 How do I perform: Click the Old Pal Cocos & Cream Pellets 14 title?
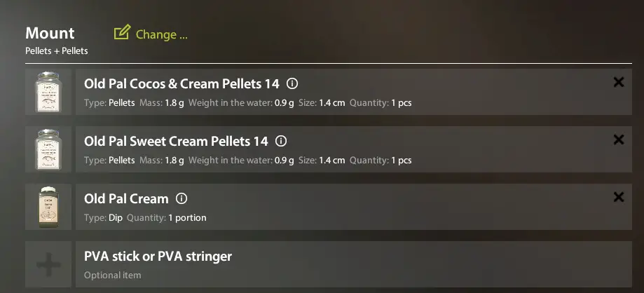coord(181,84)
